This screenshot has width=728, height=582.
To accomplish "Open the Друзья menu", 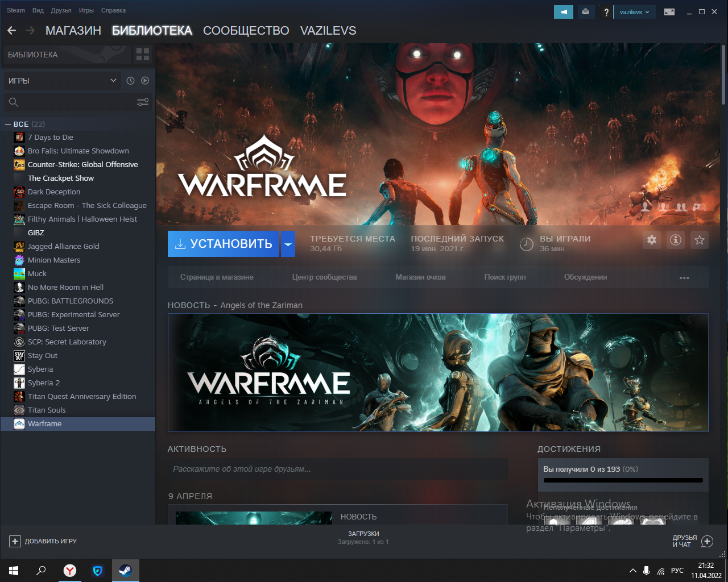I will (61, 10).
